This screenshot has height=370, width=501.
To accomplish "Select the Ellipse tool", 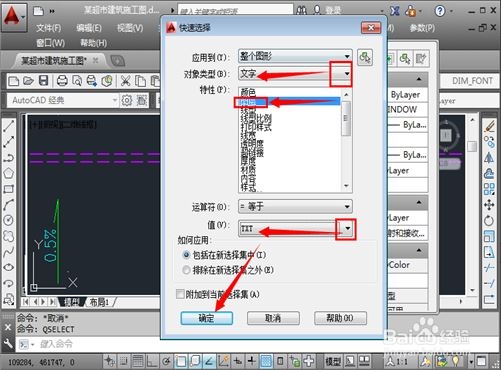I will coord(9,268).
